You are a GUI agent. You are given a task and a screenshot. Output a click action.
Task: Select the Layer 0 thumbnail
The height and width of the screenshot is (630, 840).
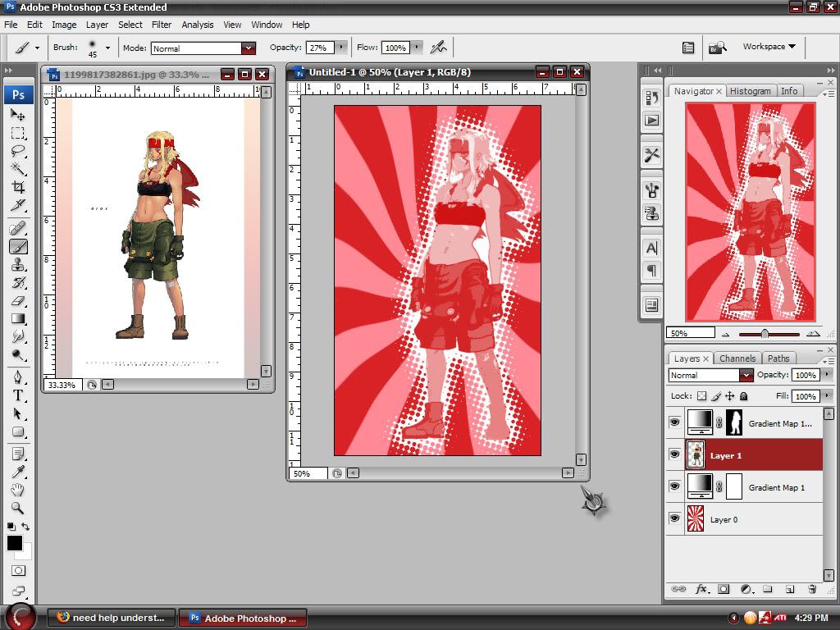coord(696,518)
